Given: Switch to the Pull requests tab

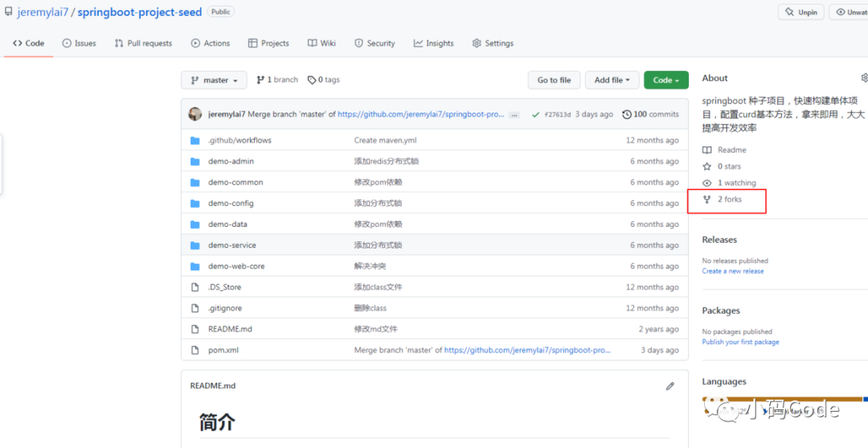Looking at the screenshot, I should [x=143, y=43].
